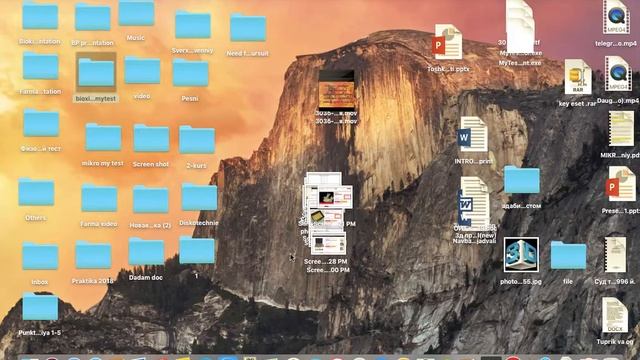The width and height of the screenshot is (640, 360).
Task: Select the folder labeled 'здаби...стом'
Action: click(522, 180)
